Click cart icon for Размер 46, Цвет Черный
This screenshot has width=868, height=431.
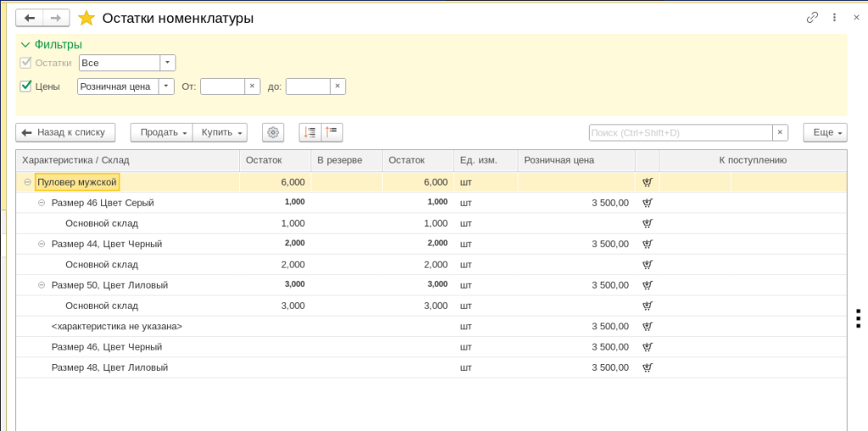coord(647,347)
